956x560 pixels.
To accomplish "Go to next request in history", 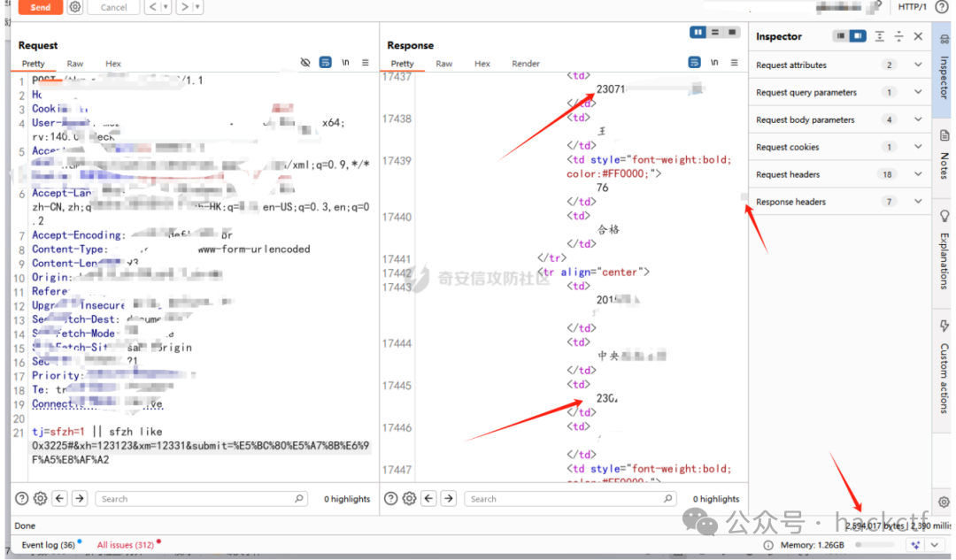I will pyautogui.click(x=184, y=7).
